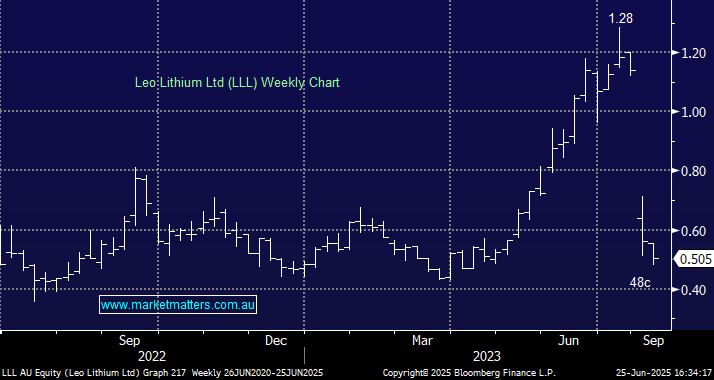714x380 pixels.
Task: Click the 25-Jun-2025 16:34:17 timestamp
Action: click(x=664, y=373)
